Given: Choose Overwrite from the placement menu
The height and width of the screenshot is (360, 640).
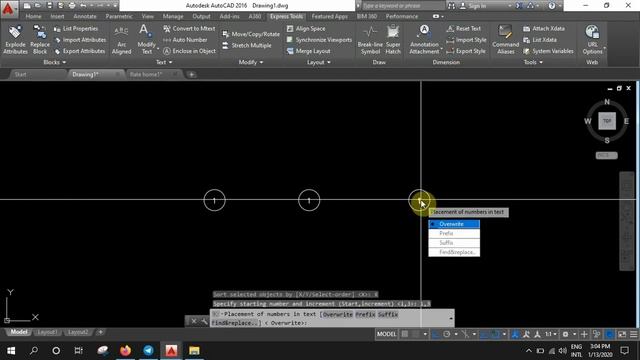Looking at the screenshot, I should (454, 224).
